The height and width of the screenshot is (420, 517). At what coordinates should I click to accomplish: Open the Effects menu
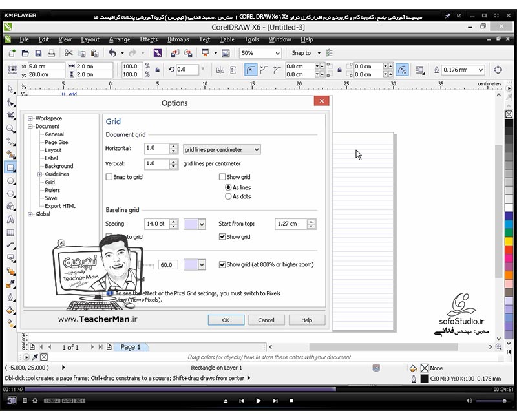point(149,39)
